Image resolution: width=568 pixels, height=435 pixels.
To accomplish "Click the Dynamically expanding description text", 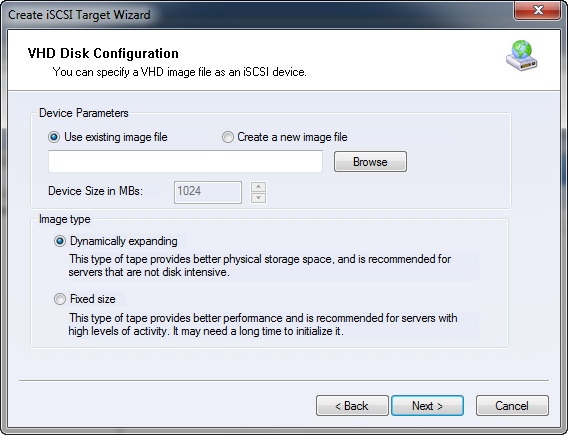I will [260, 265].
